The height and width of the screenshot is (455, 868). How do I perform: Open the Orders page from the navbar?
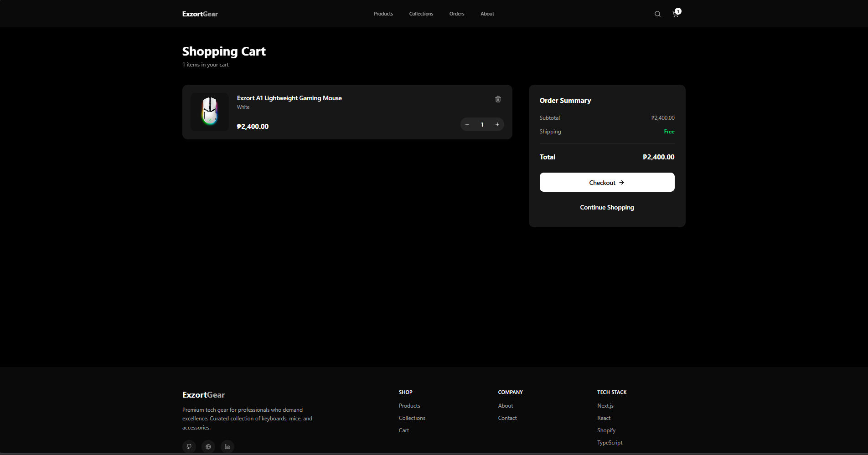pos(456,14)
